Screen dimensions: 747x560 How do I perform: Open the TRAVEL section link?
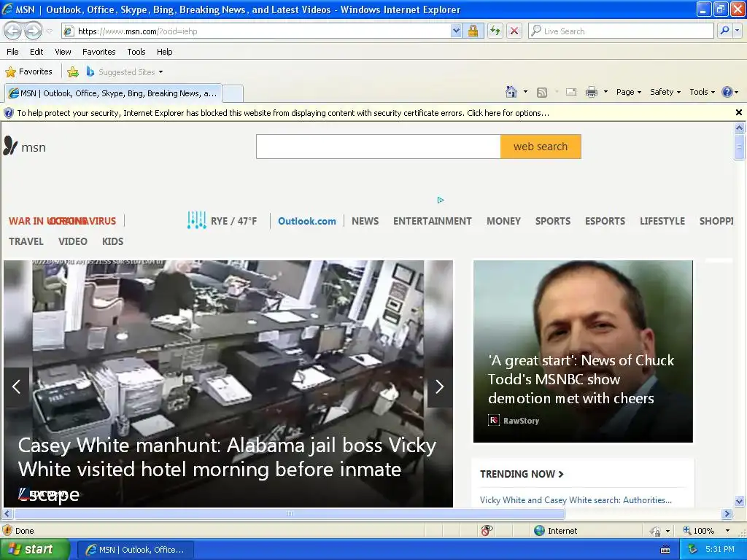click(26, 241)
